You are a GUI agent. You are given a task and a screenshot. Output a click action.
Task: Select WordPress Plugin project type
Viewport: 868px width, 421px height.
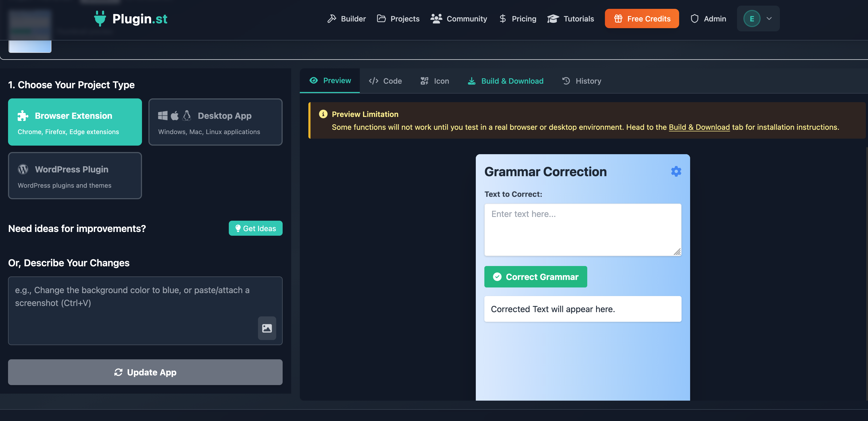pyautogui.click(x=75, y=175)
